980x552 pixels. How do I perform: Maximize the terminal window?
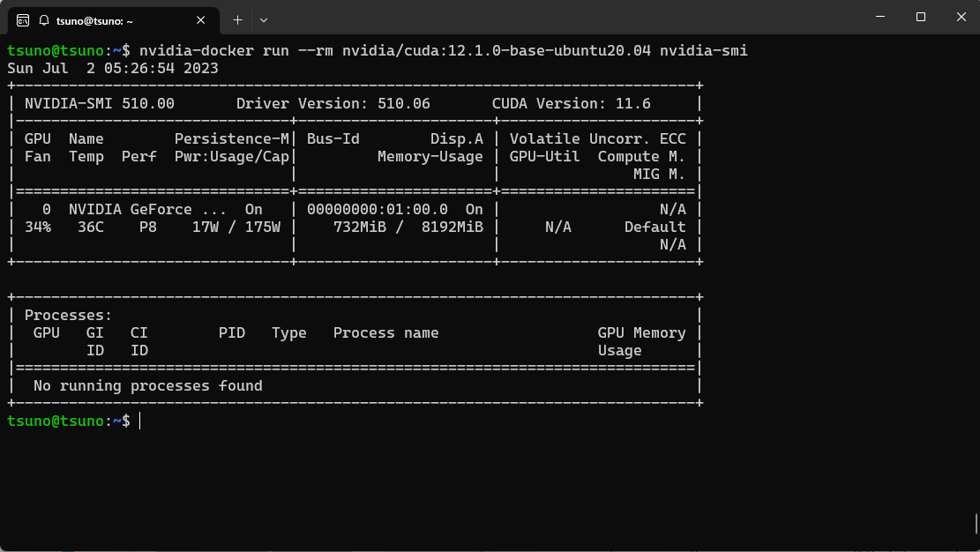coord(921,17)
